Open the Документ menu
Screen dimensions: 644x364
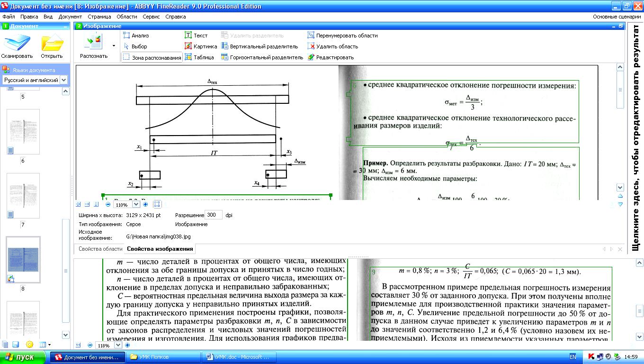coord(70,17)
